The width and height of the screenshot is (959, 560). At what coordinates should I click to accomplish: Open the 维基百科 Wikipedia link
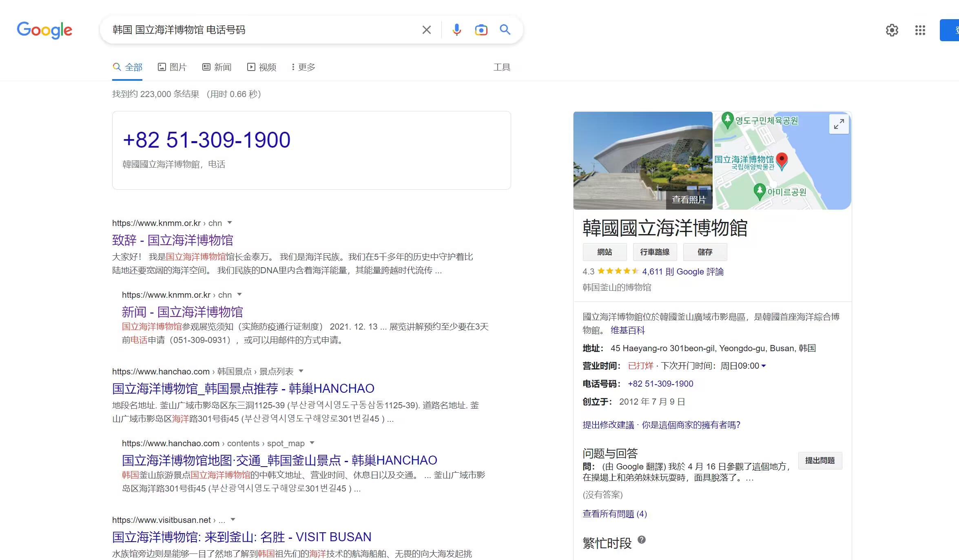[x=628, y=330]
